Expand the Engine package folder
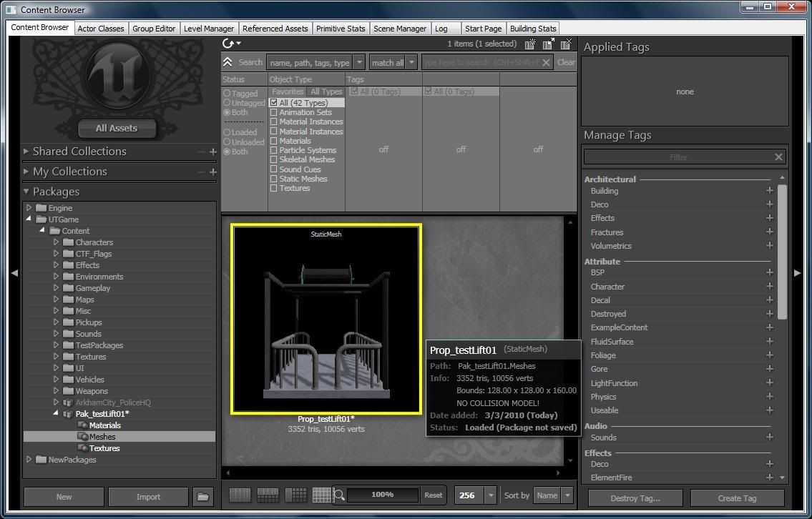Viewport: 812px width, 519px height. pos(29,207)
